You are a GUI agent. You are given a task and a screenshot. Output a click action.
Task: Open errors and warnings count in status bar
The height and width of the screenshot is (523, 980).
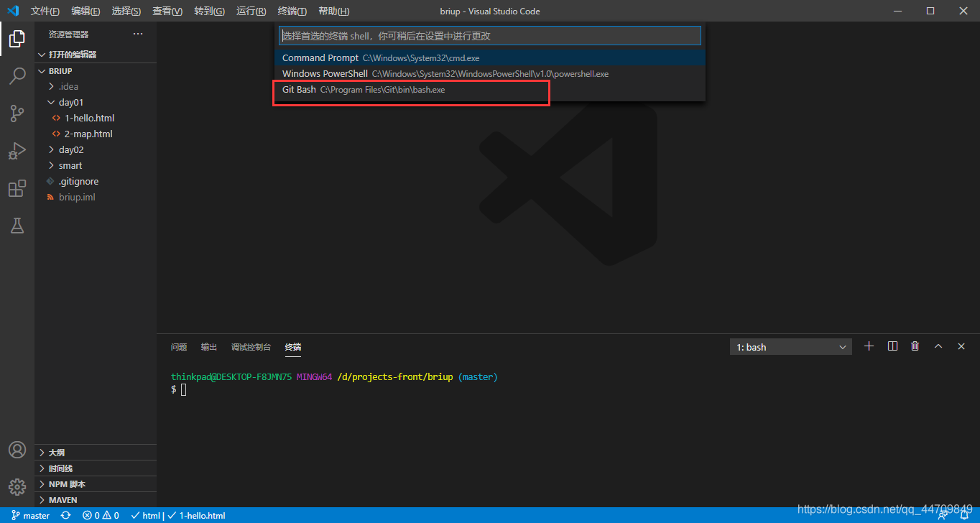click(x=101, y=516)
